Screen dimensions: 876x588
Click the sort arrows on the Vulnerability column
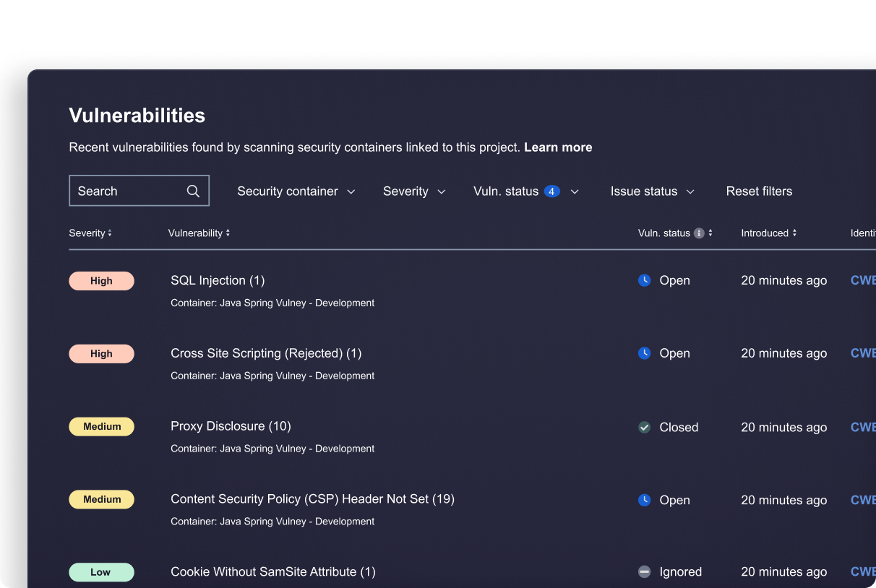228,233
